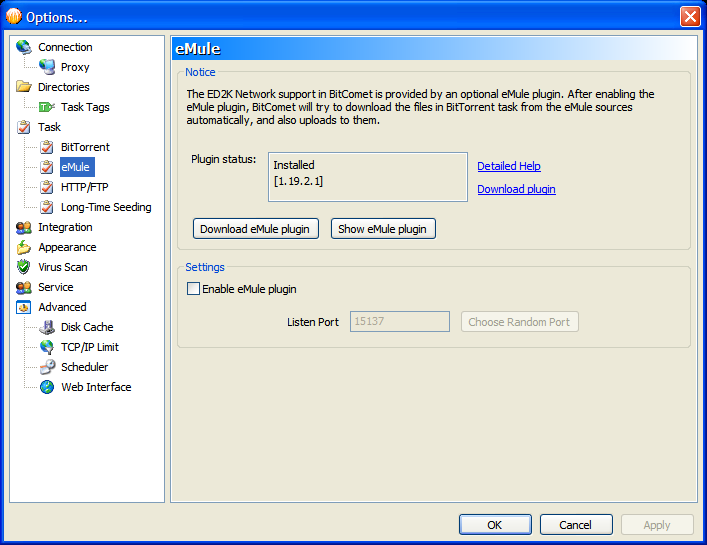Select Task Tags in the tree
Image resolution: width=707 pixels, height=545 pixels.
[x=85, y=107]
